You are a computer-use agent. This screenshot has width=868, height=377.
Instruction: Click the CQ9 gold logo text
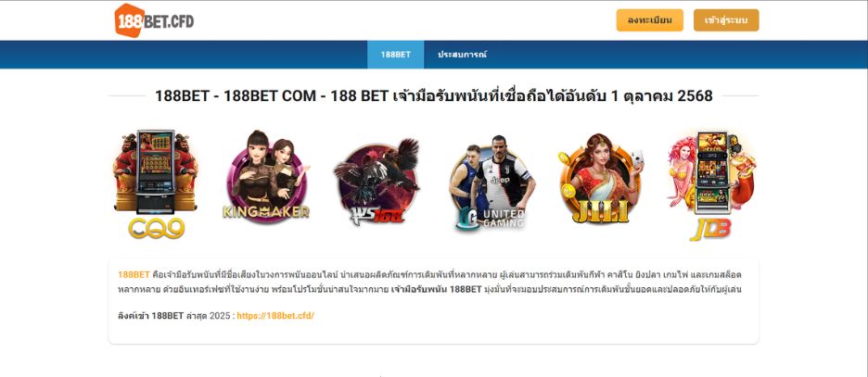(x=157, y=228)
